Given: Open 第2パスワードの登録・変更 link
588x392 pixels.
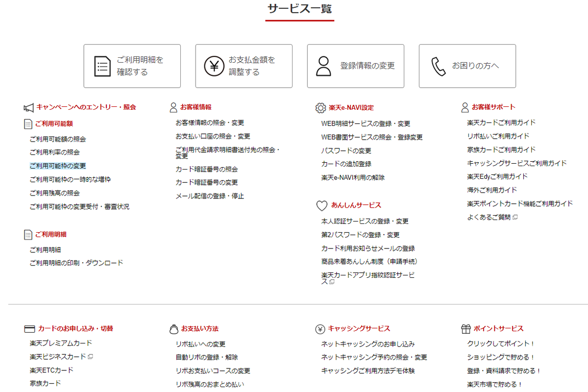Looking at the screenshot, I should 360,235.
